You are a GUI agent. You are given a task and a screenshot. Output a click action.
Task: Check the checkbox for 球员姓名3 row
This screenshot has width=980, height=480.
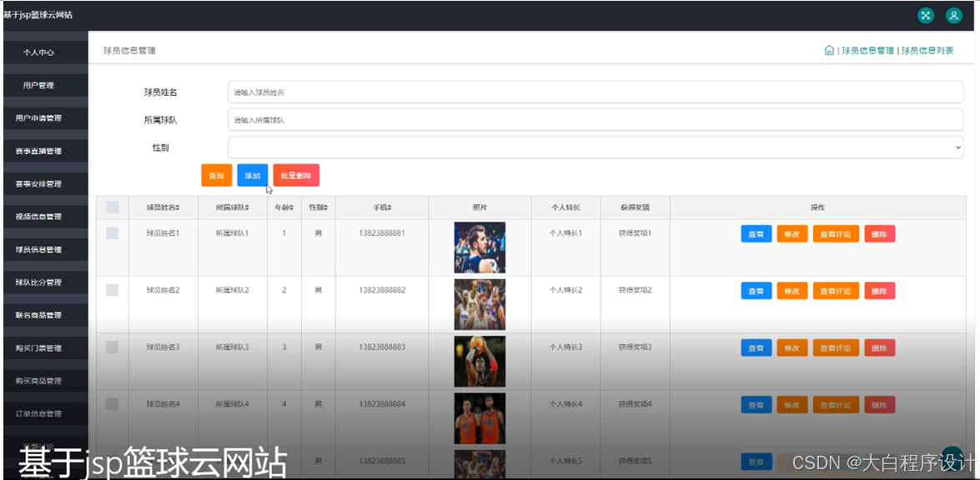pyautogui.click(x=112, y=347)
